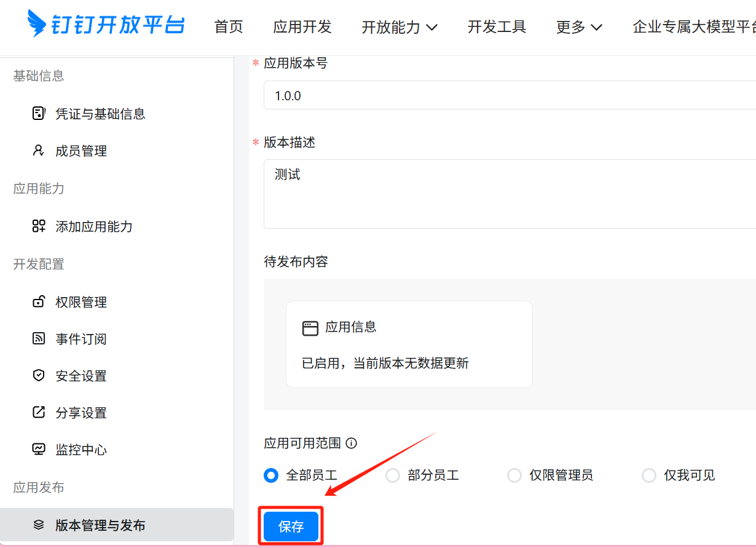The height and width of the screenshot is (548, 756).
Task: Open 企业专属大模型平台 nav item
Action: click(695, 27)
